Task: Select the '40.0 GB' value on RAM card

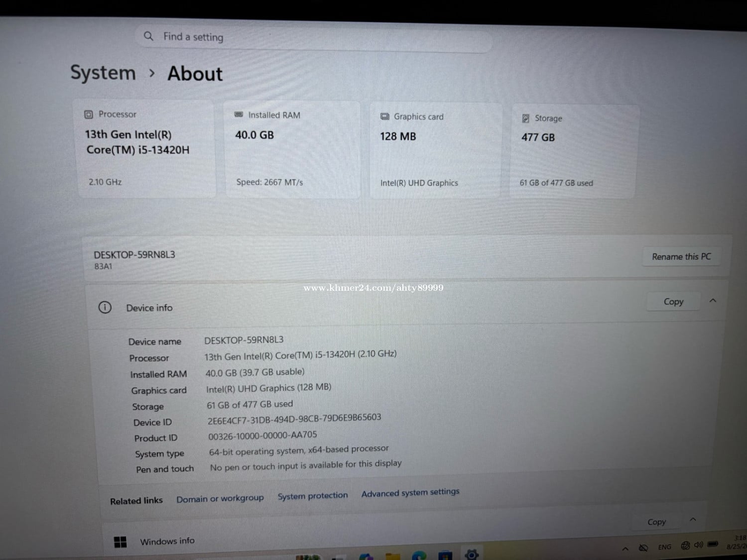Action: (x=254, y=135)
